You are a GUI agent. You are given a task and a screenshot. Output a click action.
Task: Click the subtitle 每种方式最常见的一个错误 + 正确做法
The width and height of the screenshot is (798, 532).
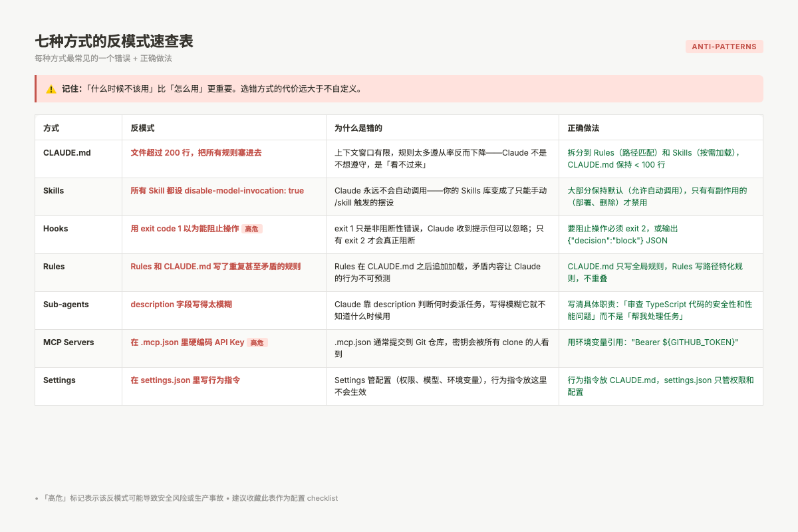coord(103,59)
